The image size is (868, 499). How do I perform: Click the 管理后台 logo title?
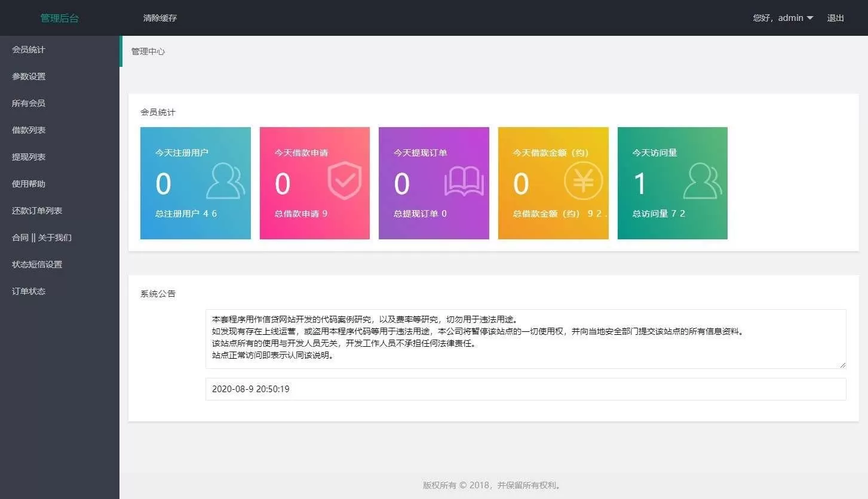point(60,18)
